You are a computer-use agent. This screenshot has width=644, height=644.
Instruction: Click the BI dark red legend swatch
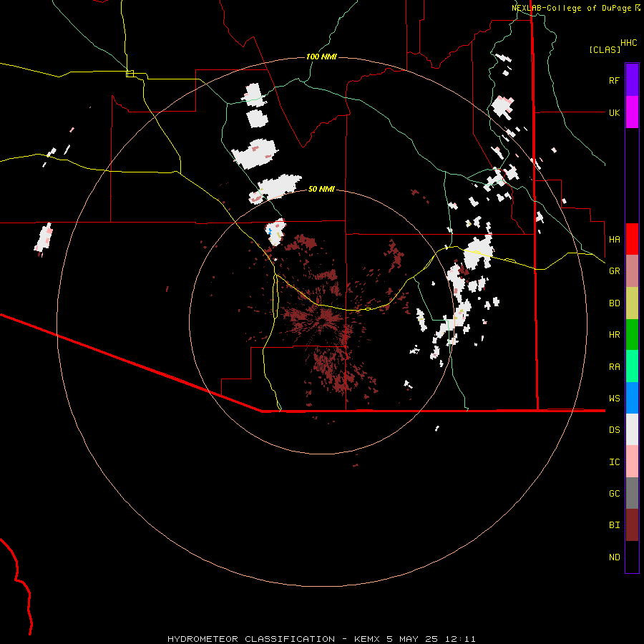632,525
